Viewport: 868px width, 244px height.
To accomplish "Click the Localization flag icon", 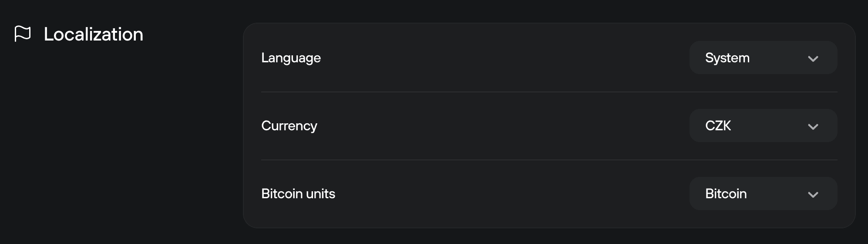I will [x=23, y=34].
